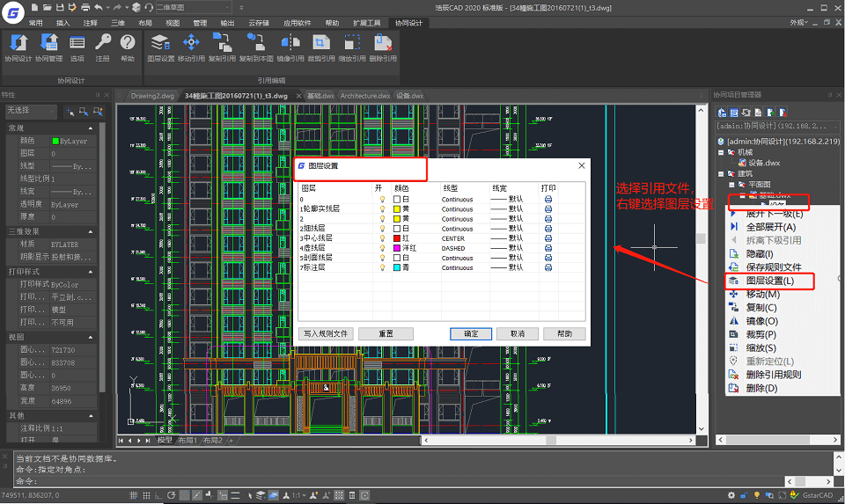Screen dimensions: 845x504
Task: Open the 协同管理 ribbon tool
Action: [x=49, y=47]
